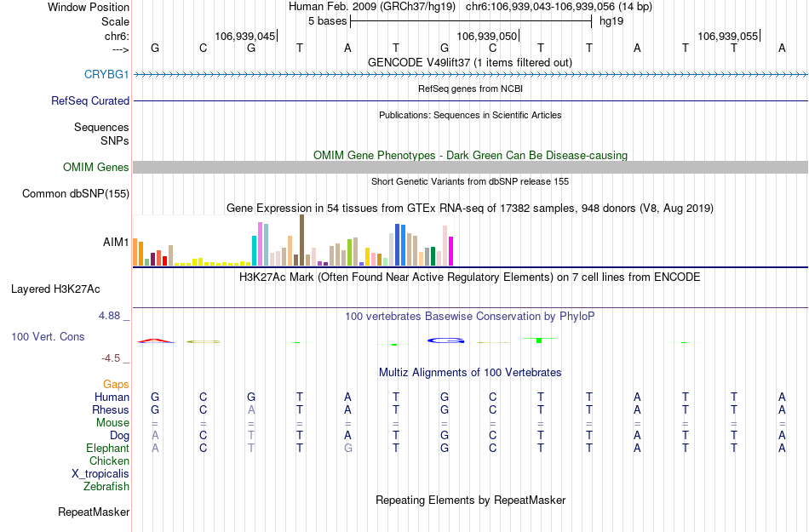This screenshot has width=809, height=532.
Task: Click the AIM1 GTEx expression label
Action: [x=116, y=242]
